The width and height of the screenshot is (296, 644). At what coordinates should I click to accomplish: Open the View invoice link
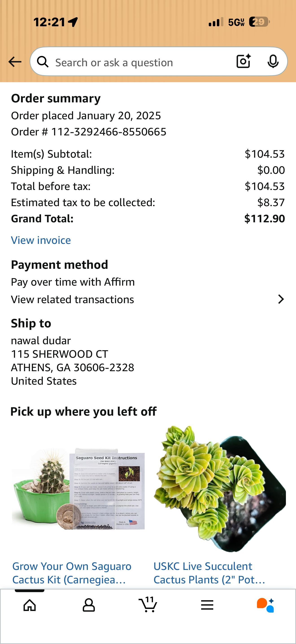(x=41, y=240)
